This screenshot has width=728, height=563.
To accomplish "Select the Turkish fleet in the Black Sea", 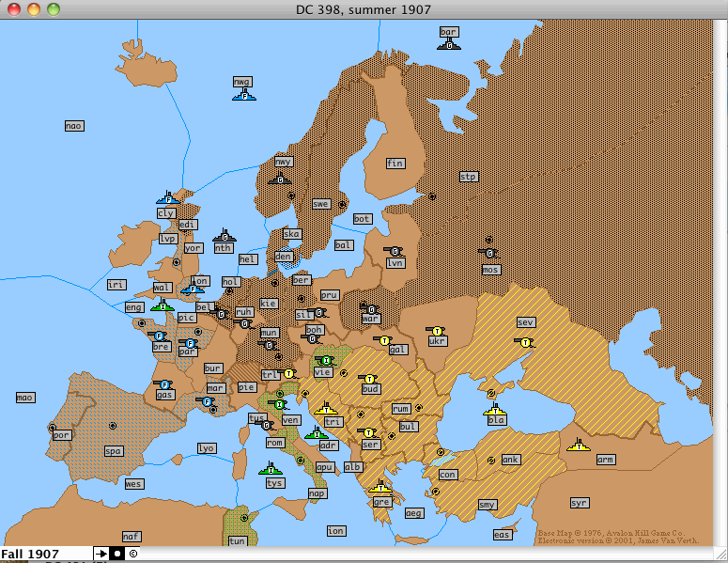I will pos(495,410).
